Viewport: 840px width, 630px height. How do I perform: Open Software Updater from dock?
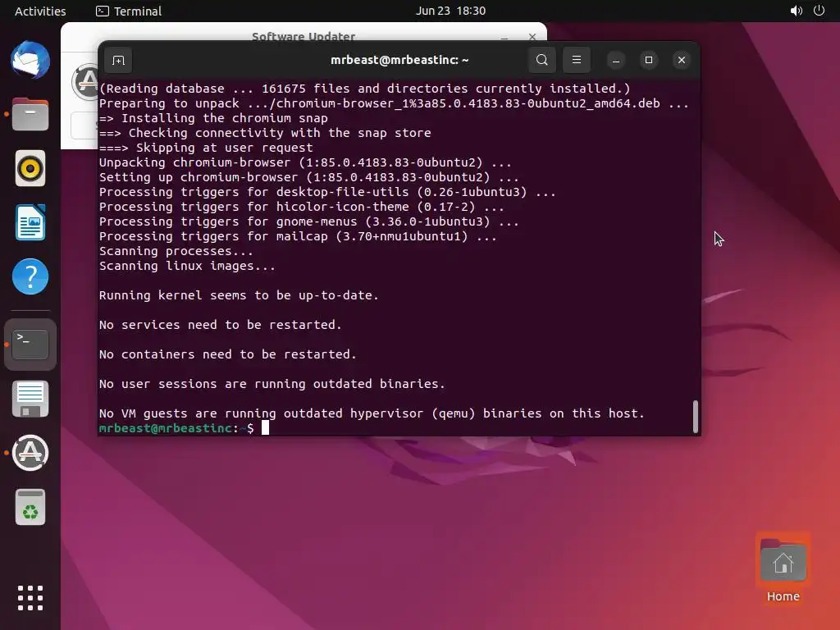[30, 453]
